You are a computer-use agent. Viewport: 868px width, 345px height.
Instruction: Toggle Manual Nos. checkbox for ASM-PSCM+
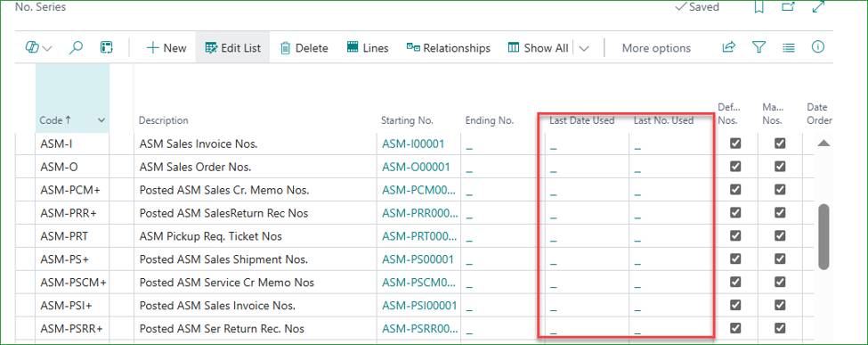(780, 283)
